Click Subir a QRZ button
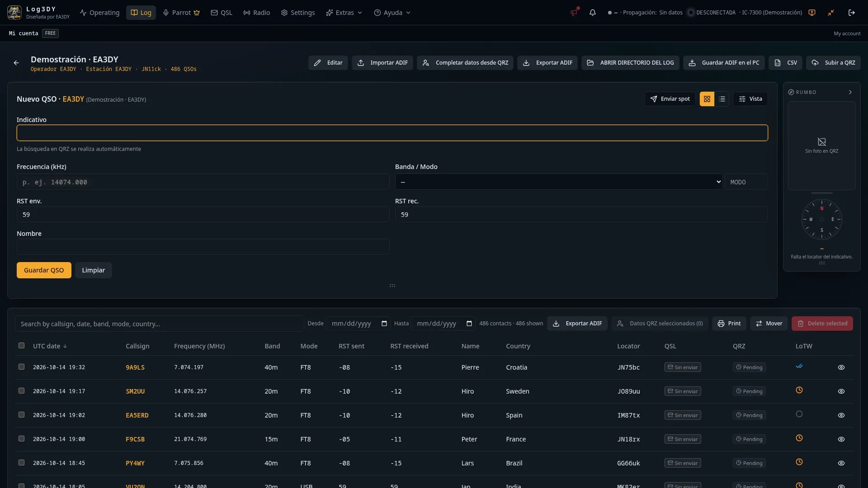Viewport: 868px width, 488px height. [833, 63]
